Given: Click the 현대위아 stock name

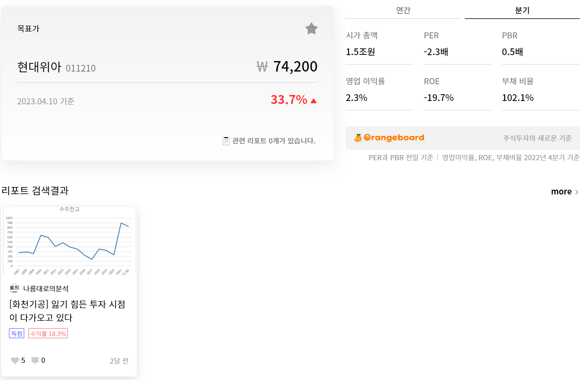Looking at the screenshot, I should (x=39, y=67).
